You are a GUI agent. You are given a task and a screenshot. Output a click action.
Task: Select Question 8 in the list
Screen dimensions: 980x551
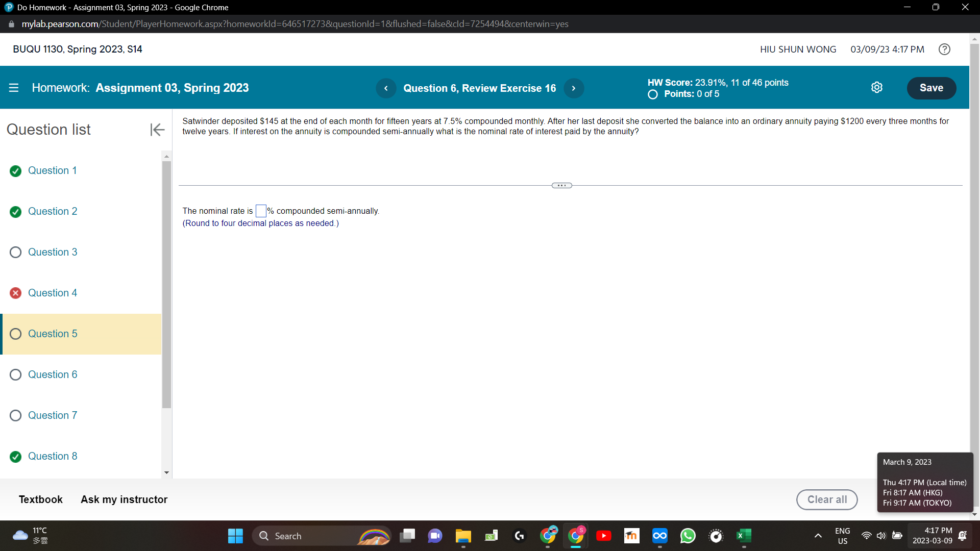(53, 456)
